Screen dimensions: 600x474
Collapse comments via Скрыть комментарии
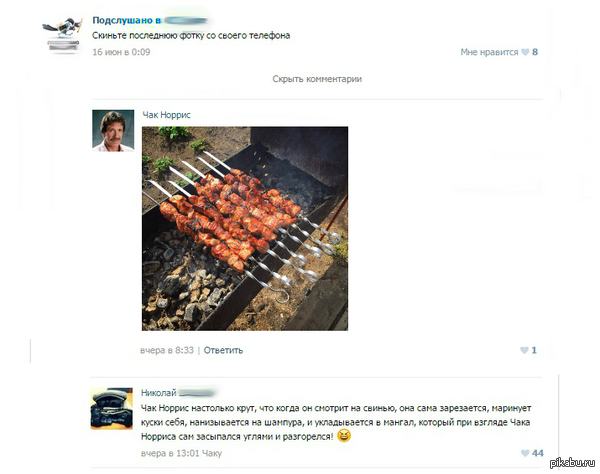tap(317, 79)
